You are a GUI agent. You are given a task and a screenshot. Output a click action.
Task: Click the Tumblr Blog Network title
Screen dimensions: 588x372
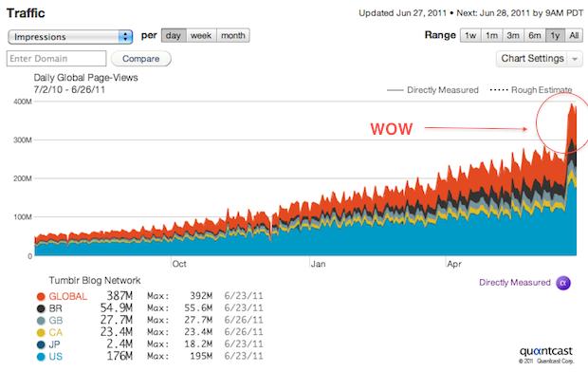click(95, 280)
